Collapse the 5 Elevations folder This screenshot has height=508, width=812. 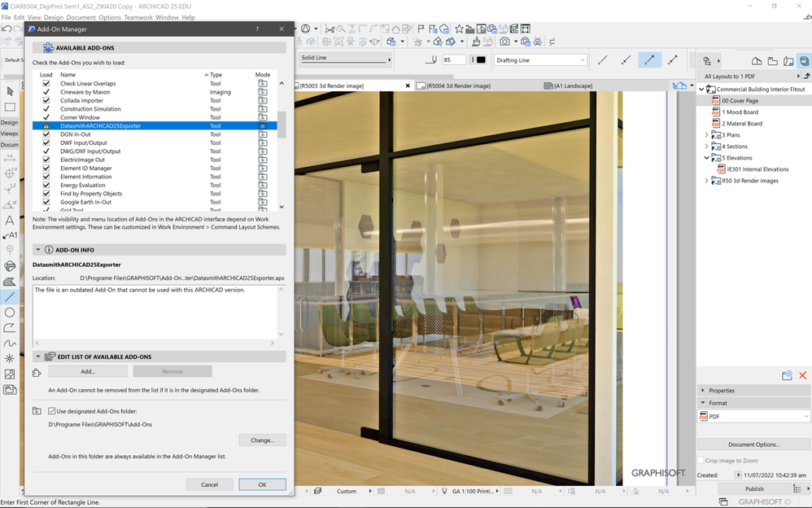tap(706, 158)
